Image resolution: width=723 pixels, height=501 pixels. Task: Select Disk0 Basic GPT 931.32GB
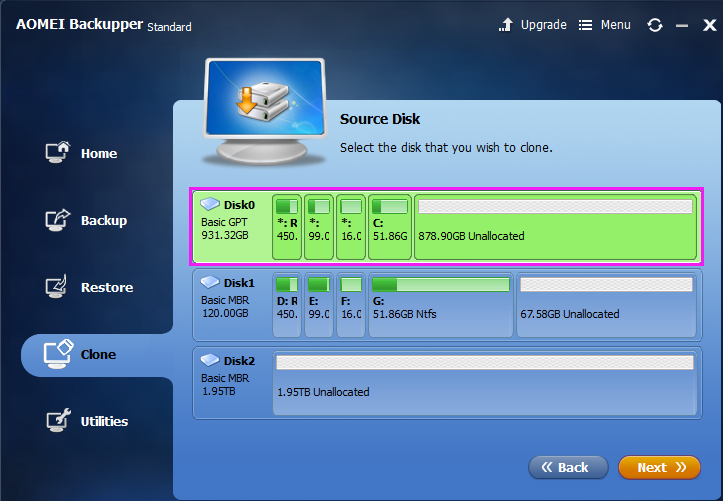[x=446, y=227]
